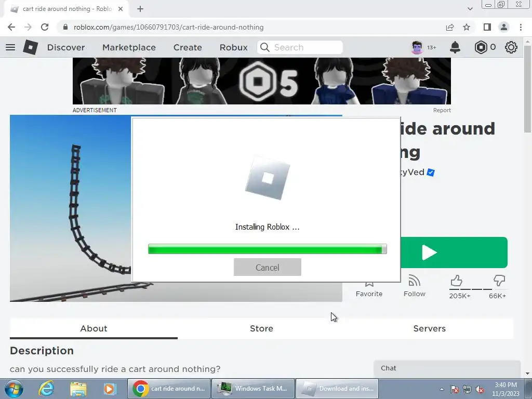Open the settings gear icon

click(511, 47)
